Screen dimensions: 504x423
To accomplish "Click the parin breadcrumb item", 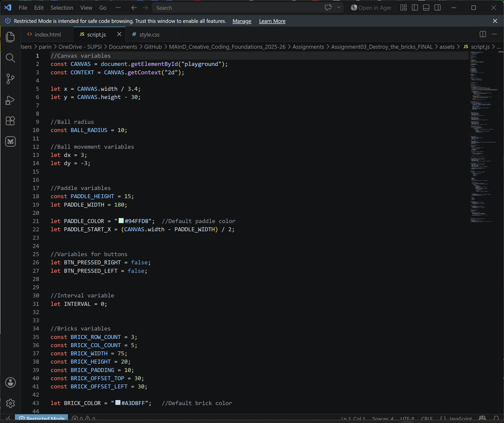I will [45, 47].
